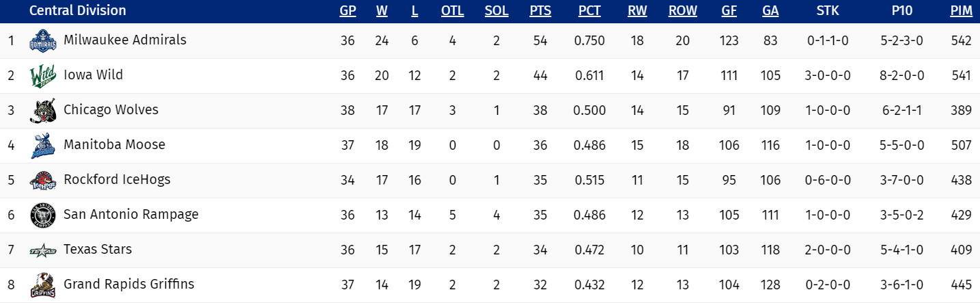Sort by the SOL column header
Image resolution: width=980 pixels, height=303 pixels.
(x=496, y=11)
